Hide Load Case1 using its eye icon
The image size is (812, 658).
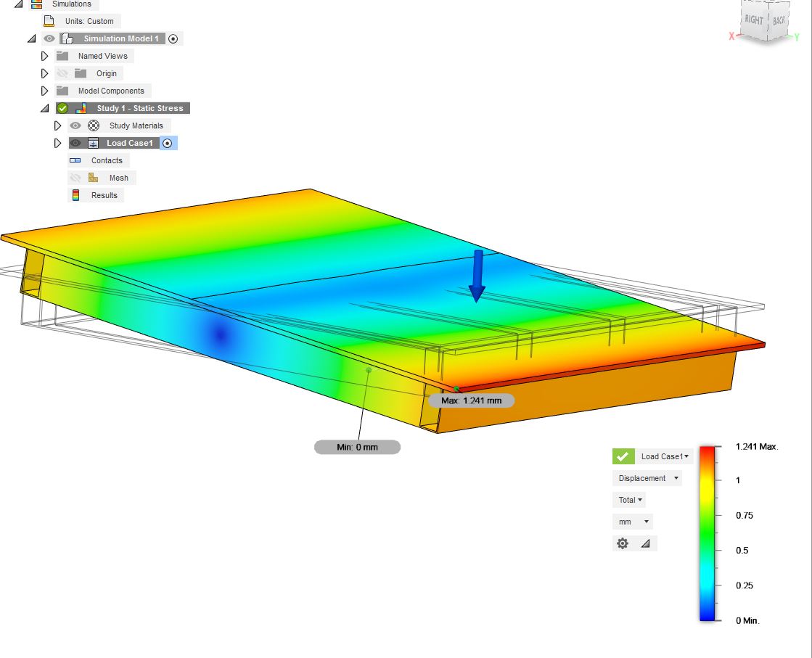tap(75, 143)
